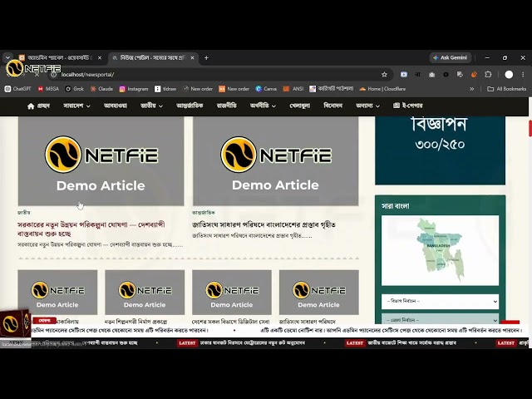This screenshot has width=532, height=399.
Task: Click the site information icon in address bar
Action: [53, 75]
